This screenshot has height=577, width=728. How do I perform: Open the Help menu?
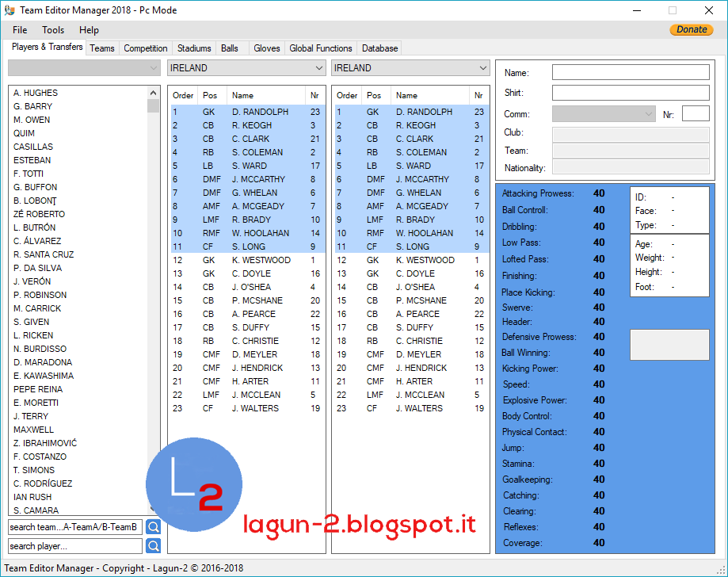tap(89, 30)
